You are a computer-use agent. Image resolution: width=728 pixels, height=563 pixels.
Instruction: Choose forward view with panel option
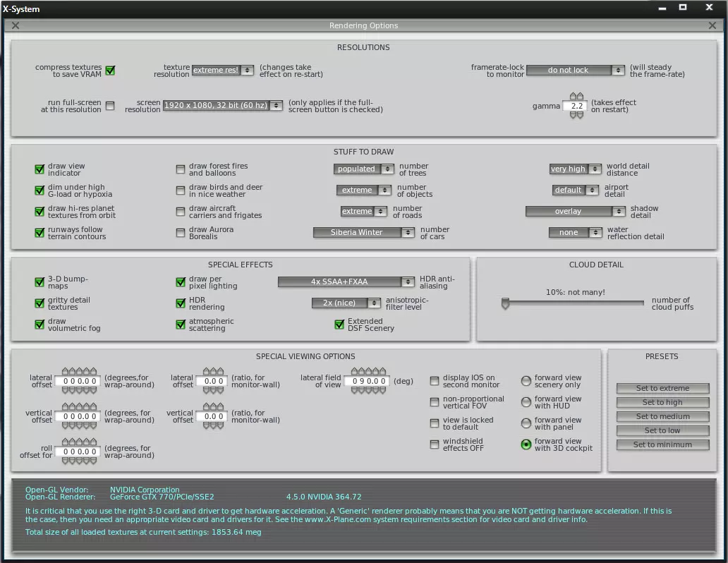point(526,423)
